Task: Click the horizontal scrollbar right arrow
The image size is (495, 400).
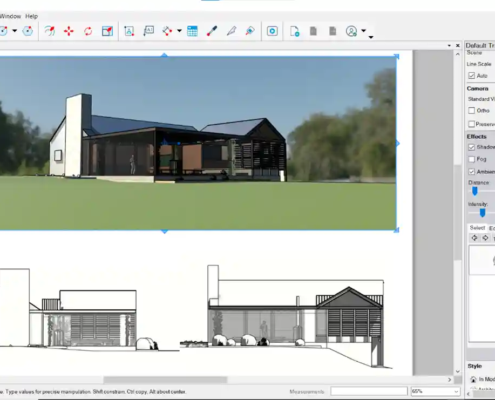Action: (x=449, y=380)
